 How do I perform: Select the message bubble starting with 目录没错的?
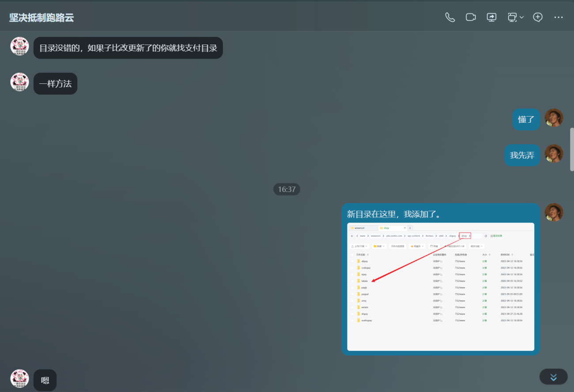click(x=128, y=48)
